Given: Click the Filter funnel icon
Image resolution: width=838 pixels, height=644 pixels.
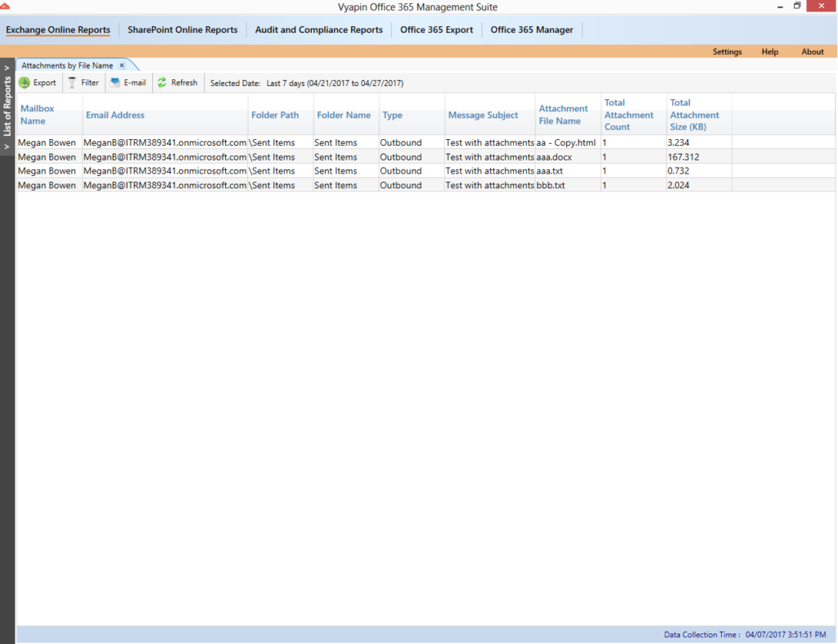Looking at the screenshot, I should (x=72, y=83).
